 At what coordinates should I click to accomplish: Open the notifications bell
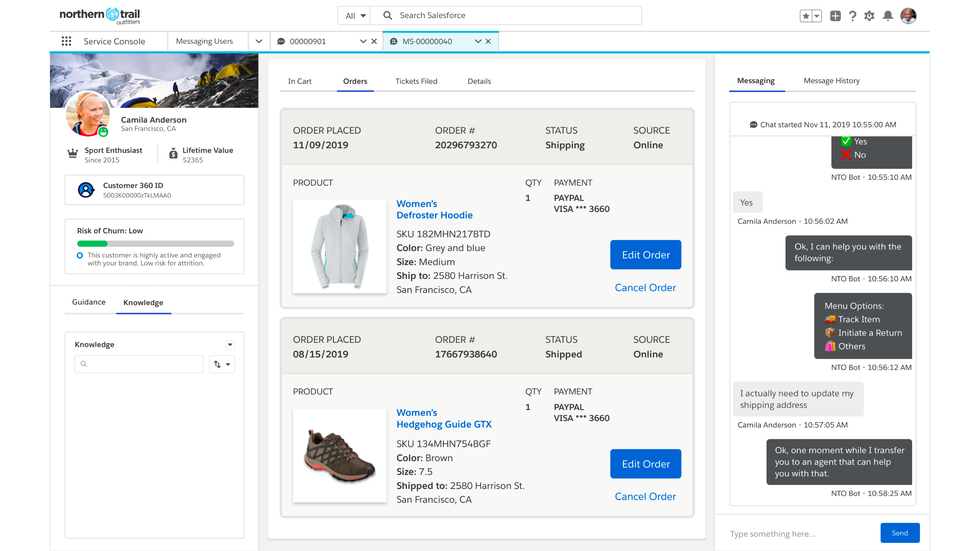888,16
